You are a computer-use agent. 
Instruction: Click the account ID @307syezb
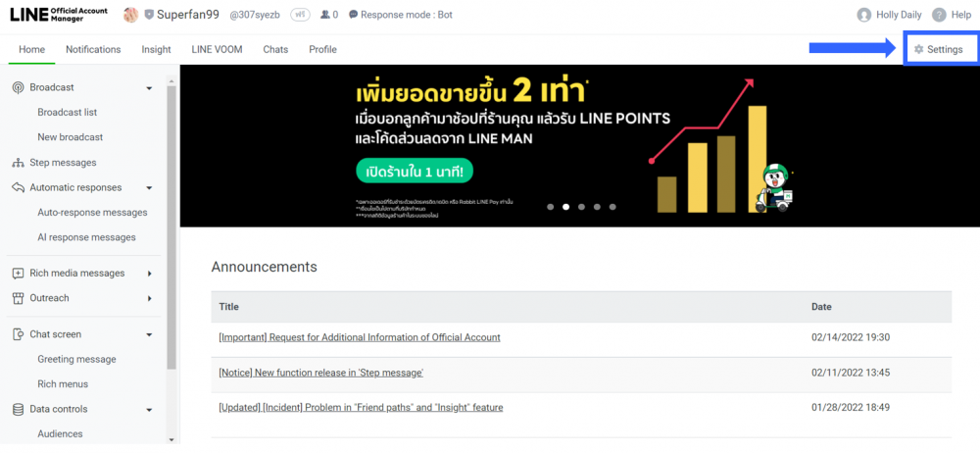click(x=257, y=15)
